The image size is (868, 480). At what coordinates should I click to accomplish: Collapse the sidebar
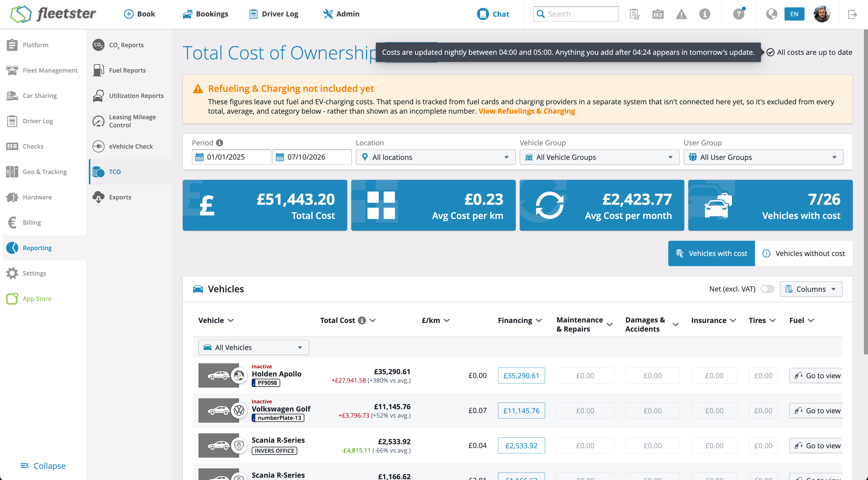tap(43, 466)
